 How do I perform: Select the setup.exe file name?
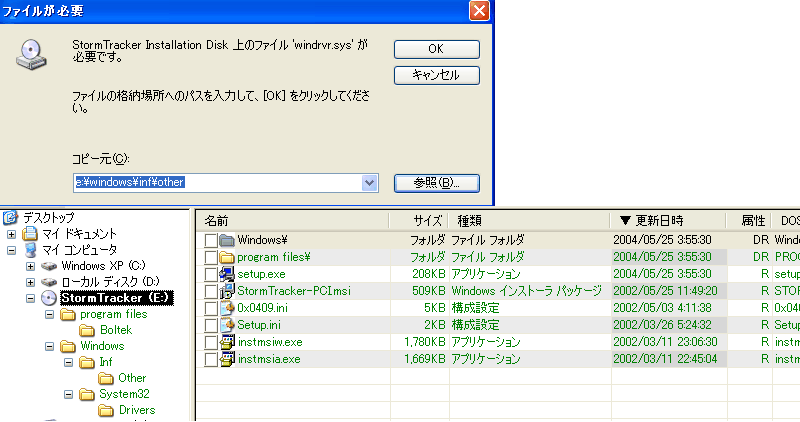click(261, 274)
